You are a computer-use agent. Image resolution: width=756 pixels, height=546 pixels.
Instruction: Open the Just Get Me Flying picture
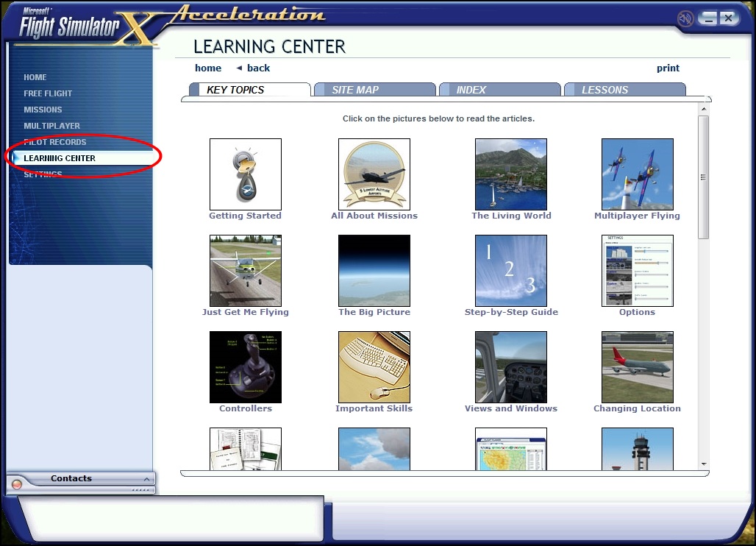tap(246, 271)
